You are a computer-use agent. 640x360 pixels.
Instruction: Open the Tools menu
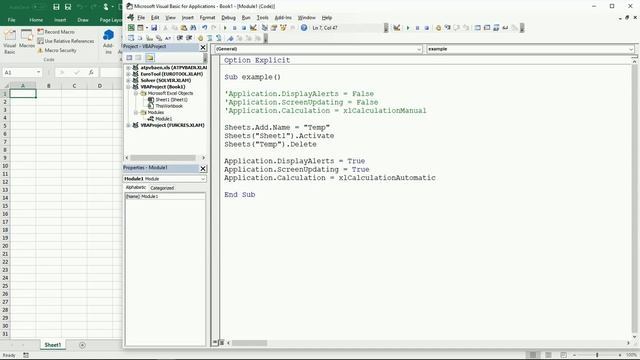click(262, 18)
